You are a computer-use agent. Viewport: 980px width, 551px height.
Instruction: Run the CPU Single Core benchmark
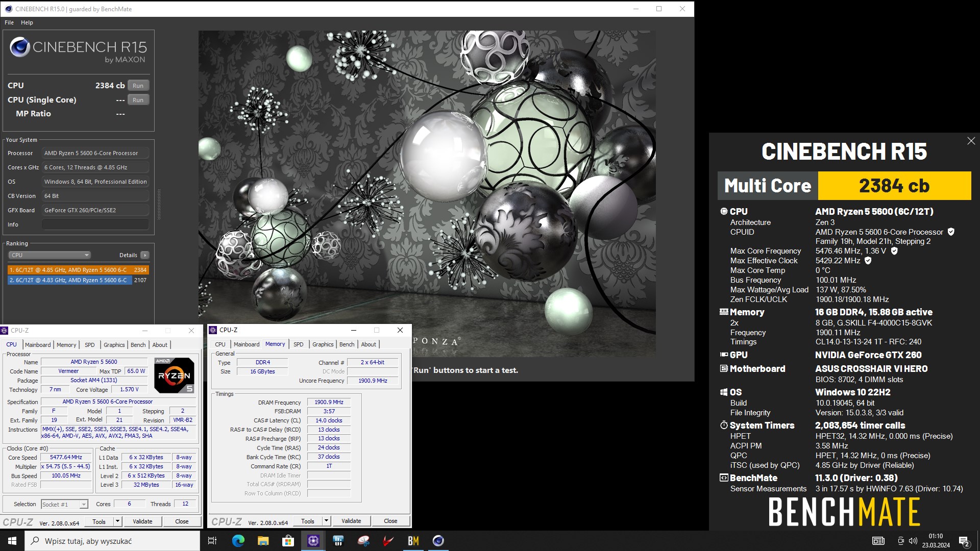coord(138,100)
